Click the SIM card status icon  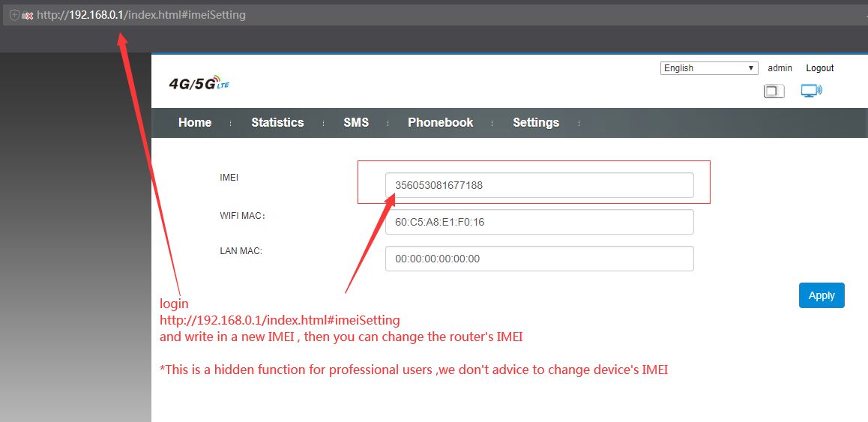[x=774, y=91]
